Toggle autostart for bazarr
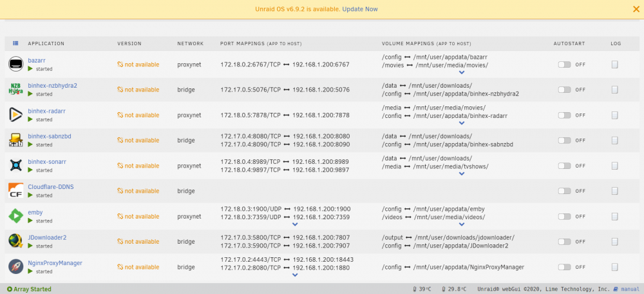Image resolution: width=644 pixels, height=294 pixels. (x=564, y=64)
